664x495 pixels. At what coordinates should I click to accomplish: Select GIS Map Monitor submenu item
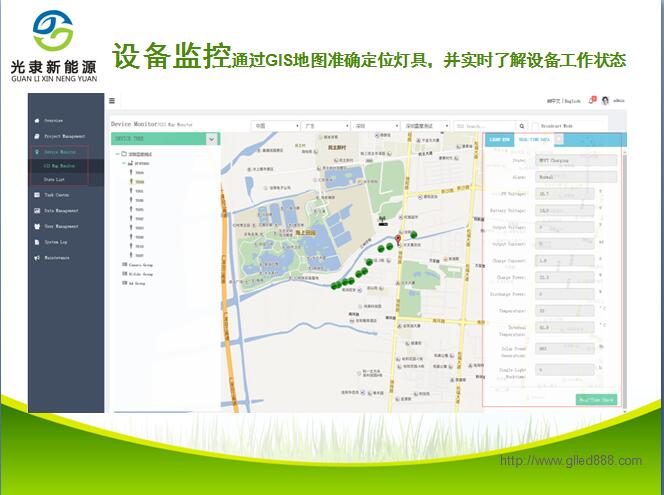(59, 166)
